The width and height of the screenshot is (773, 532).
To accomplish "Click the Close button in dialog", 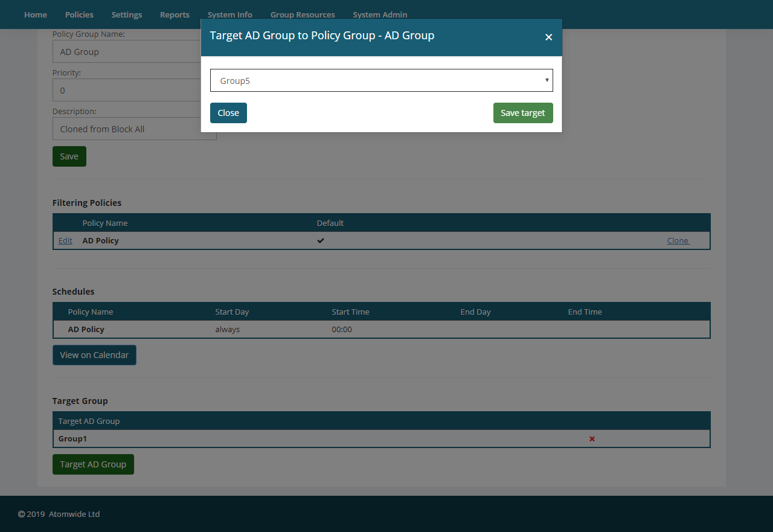I will pyautogui.click(x=228, y=113).
